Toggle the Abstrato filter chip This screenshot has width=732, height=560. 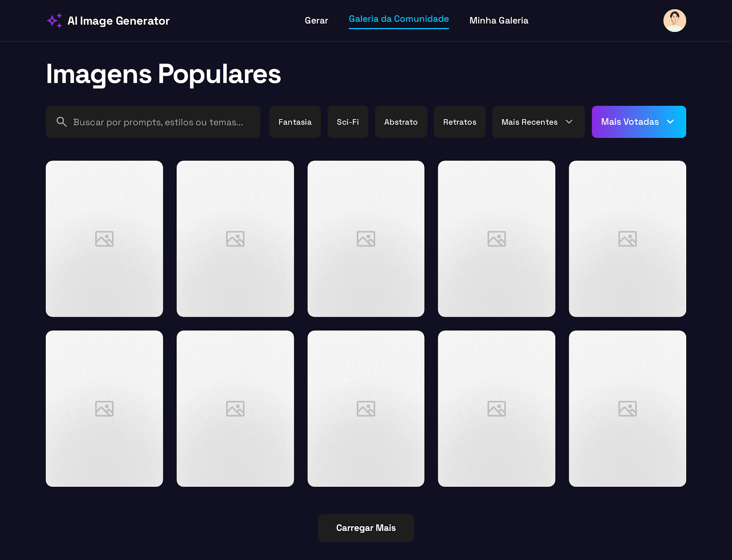click(401, 122)
